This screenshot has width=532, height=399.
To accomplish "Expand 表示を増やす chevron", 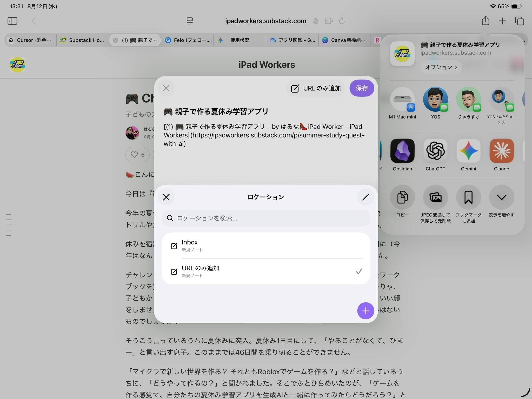I will [x=502, y=197].
